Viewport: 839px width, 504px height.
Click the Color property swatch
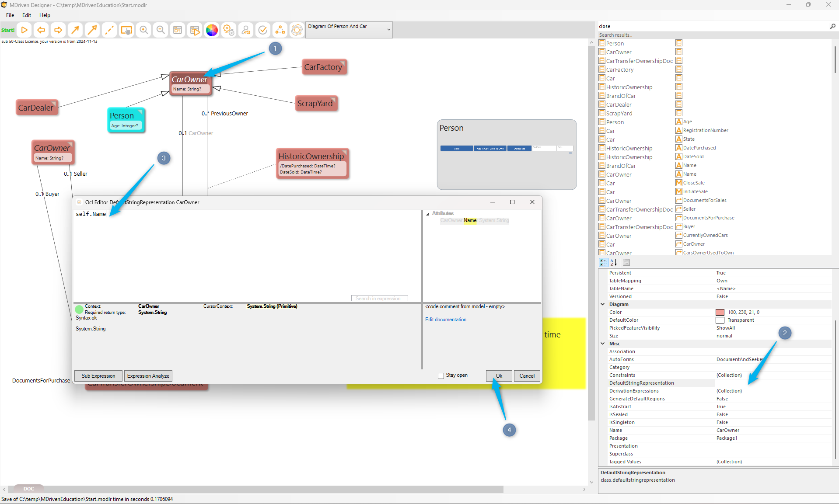[x=720, y=312]
